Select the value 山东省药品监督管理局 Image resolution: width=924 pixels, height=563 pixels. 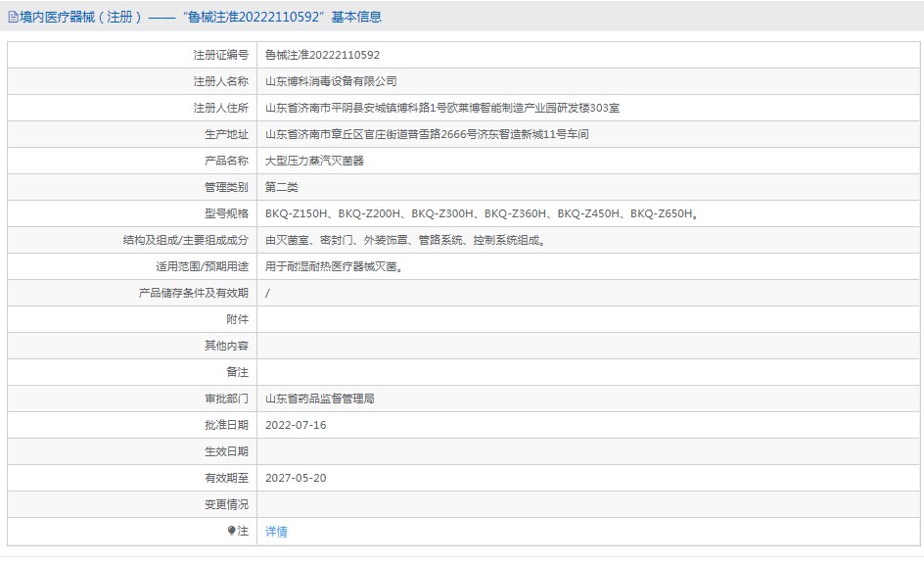tap(320, 399)
